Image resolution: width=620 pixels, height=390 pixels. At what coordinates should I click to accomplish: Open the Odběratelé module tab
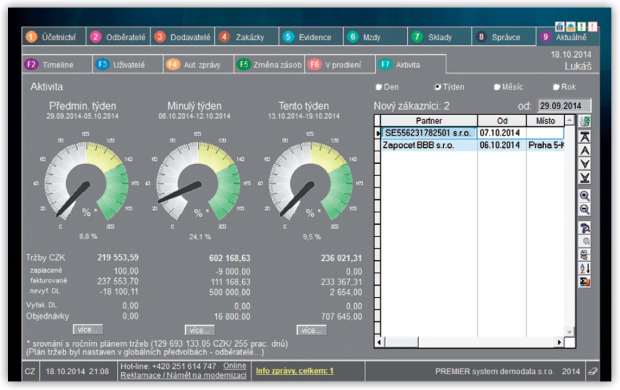pyautogui.click(x=118, y=37)
